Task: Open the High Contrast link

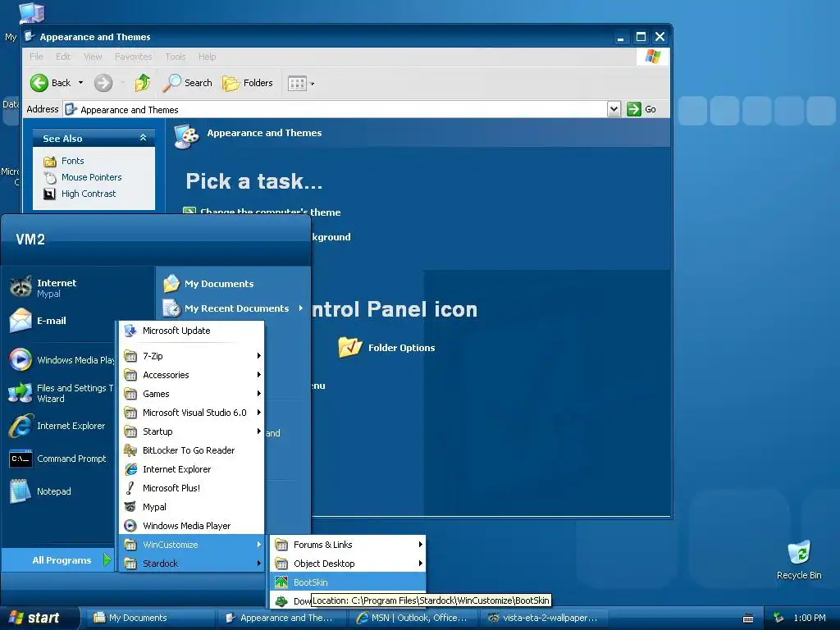Action: click(x=89, y=194)
